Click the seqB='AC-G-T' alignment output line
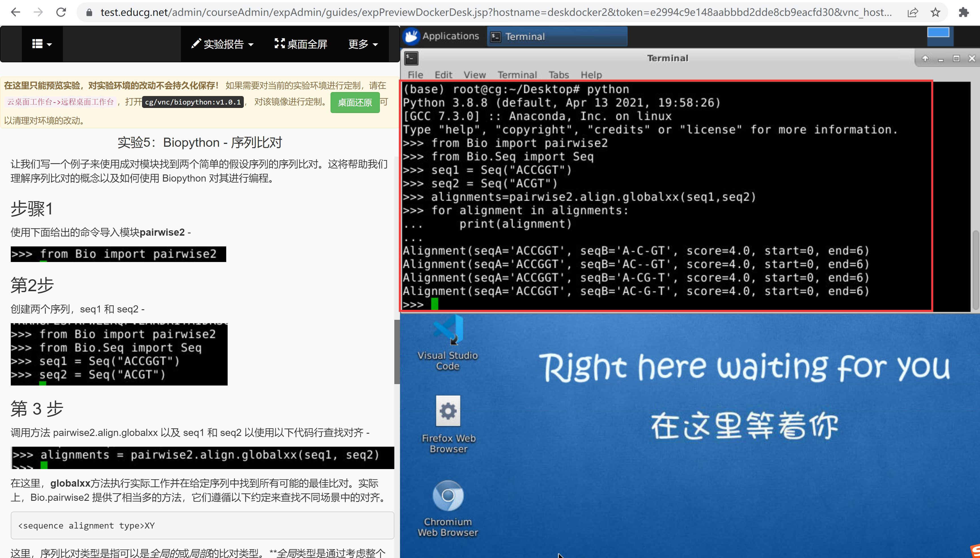The image size is (980, 558). coord(636,291)
